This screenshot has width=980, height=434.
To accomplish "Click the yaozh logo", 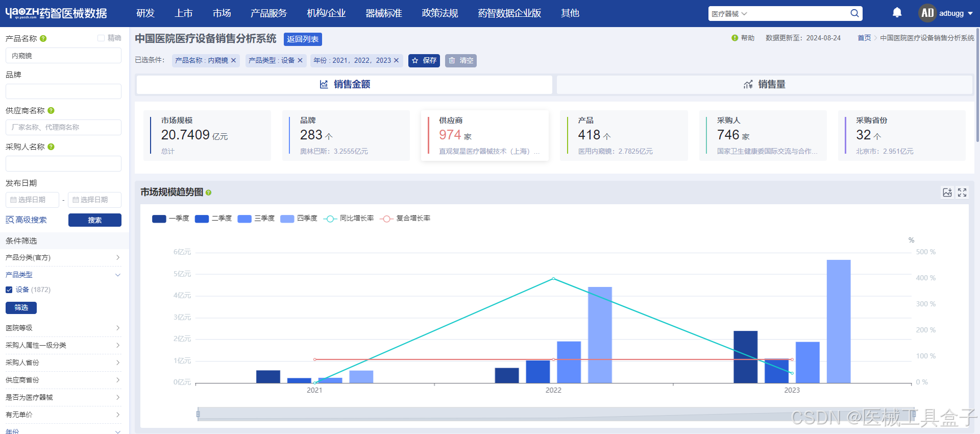I will point(56,13).
